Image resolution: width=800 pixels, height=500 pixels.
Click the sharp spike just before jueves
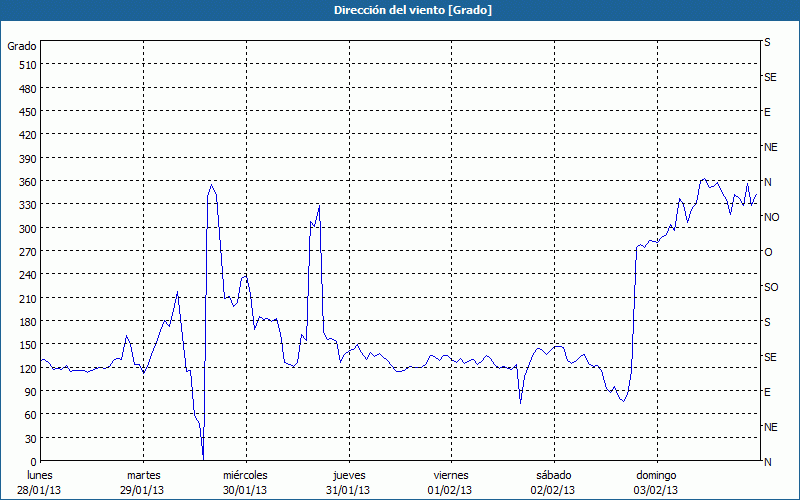318,208
